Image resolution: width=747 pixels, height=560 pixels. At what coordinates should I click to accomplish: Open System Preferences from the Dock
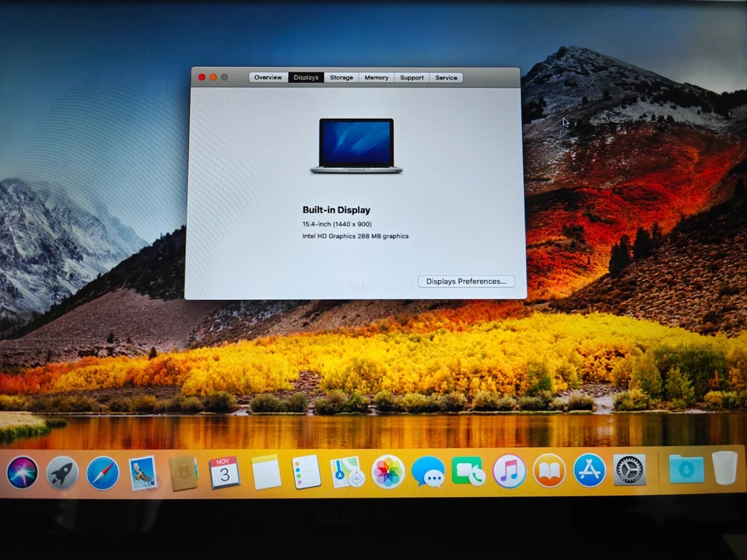(x=630, y=471)
